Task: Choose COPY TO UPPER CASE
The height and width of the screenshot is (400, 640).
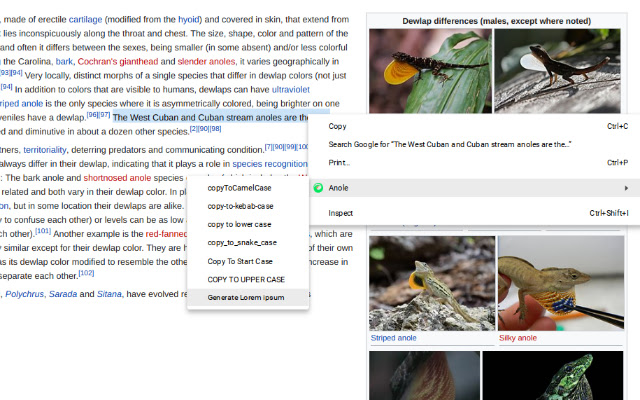Action: point(246,279)
